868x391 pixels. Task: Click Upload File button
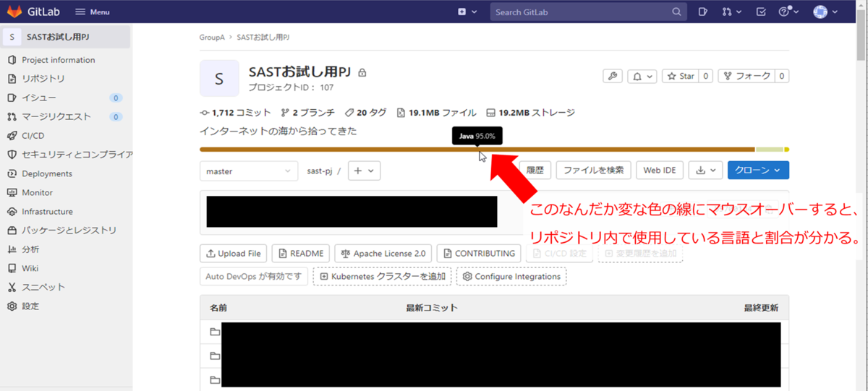pyautogui.click(x=234, y=254)
